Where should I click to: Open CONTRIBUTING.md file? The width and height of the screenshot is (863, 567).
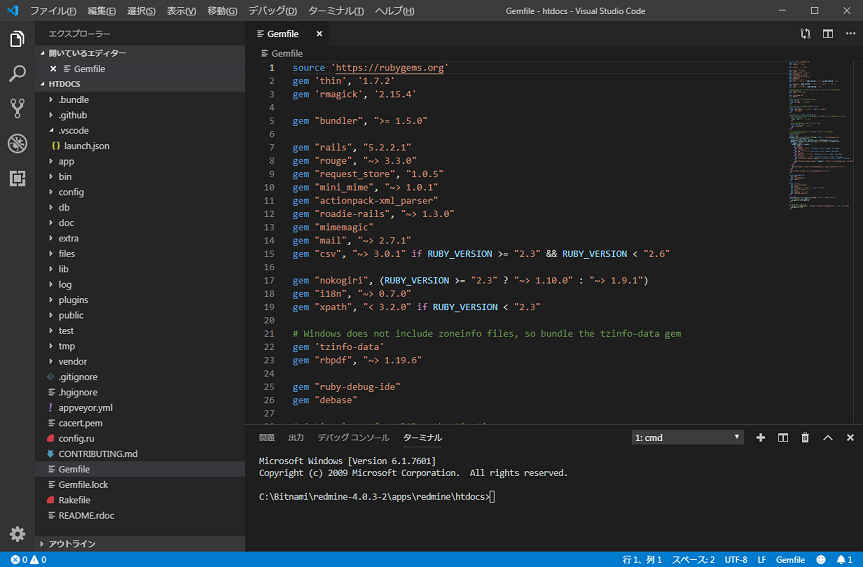[x=140, y=454]
